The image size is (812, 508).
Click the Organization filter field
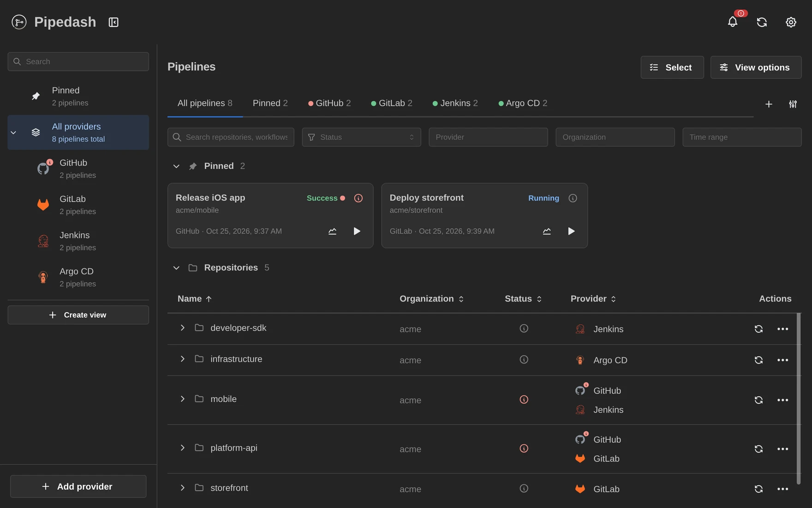[615, 137]
